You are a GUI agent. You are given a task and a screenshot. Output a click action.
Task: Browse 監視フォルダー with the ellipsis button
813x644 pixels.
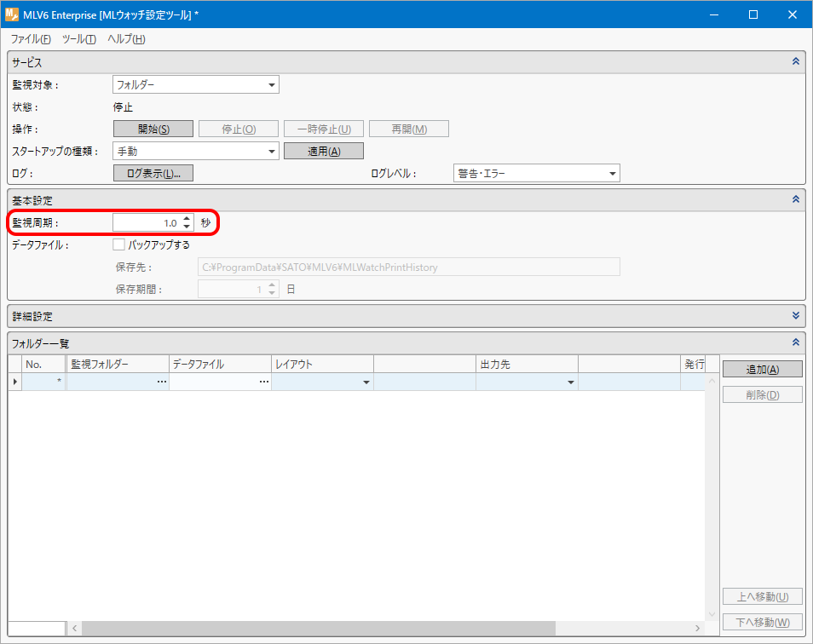tap(162, 382)
